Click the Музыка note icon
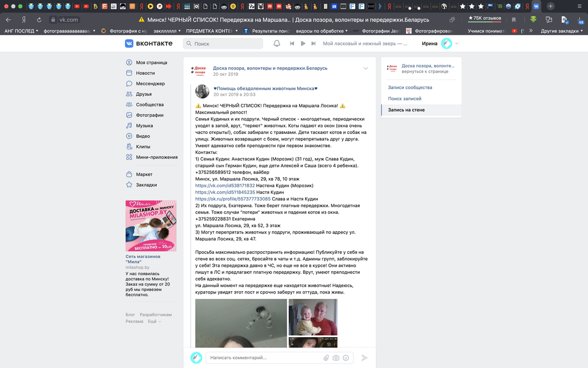 tap(129, 126)
